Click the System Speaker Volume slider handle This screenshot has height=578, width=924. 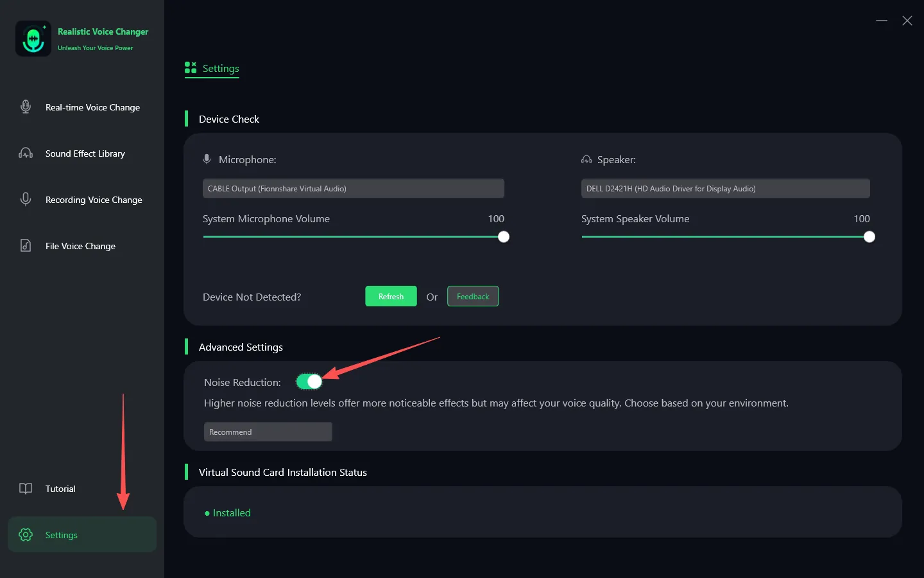[x=869, y=237]
